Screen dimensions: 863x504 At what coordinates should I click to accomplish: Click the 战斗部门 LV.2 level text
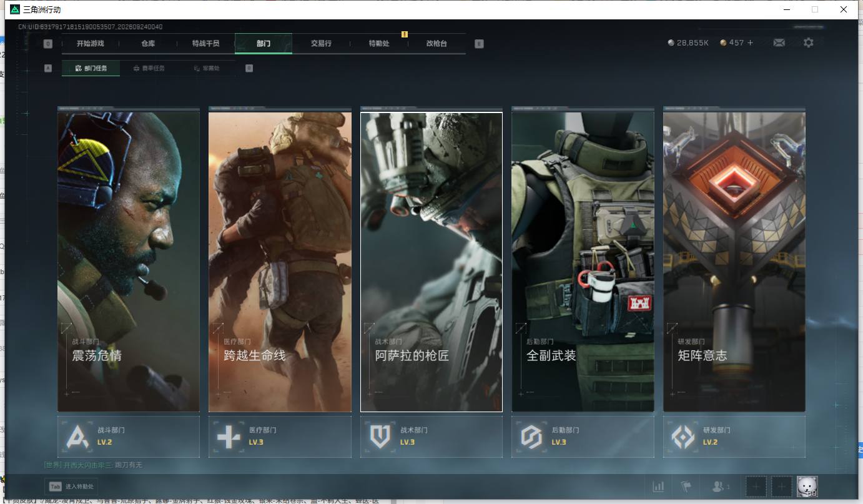coord(104,442)
